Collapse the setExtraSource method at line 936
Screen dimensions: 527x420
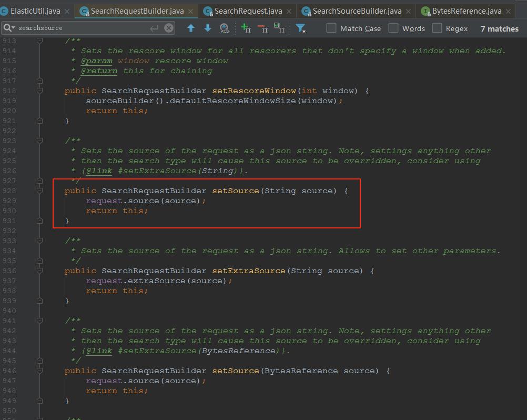[x=39, y=271]
